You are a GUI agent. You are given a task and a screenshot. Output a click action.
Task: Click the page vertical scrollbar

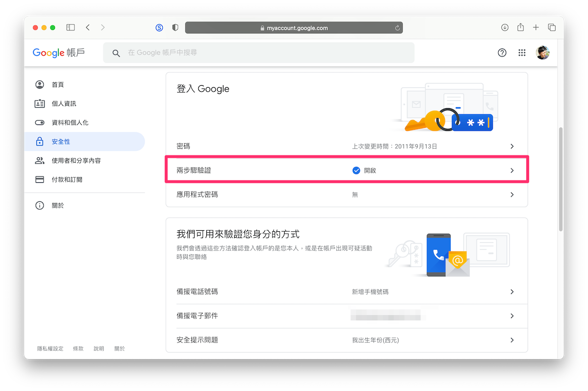click(x=561, y=179)
